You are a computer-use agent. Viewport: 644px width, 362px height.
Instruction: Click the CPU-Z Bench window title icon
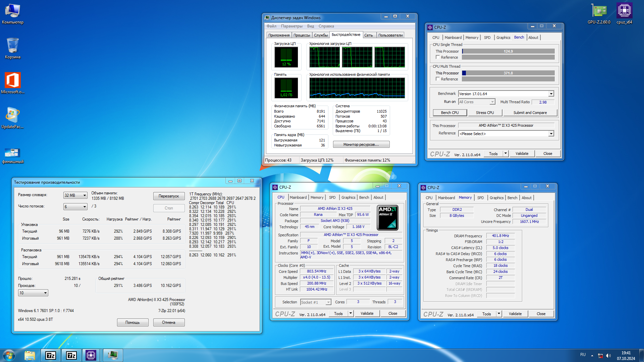(430, 27)
